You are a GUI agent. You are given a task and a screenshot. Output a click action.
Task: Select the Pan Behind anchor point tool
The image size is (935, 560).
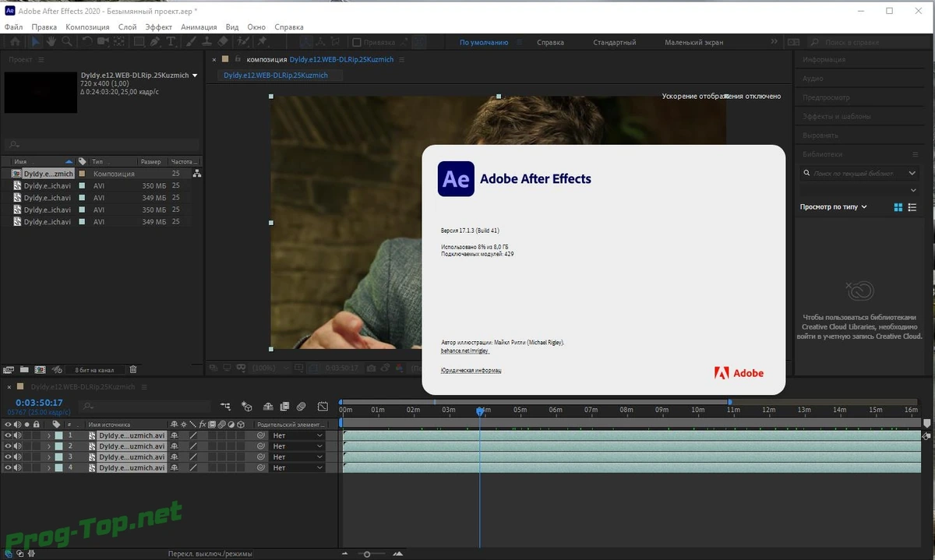coord(118,42)
